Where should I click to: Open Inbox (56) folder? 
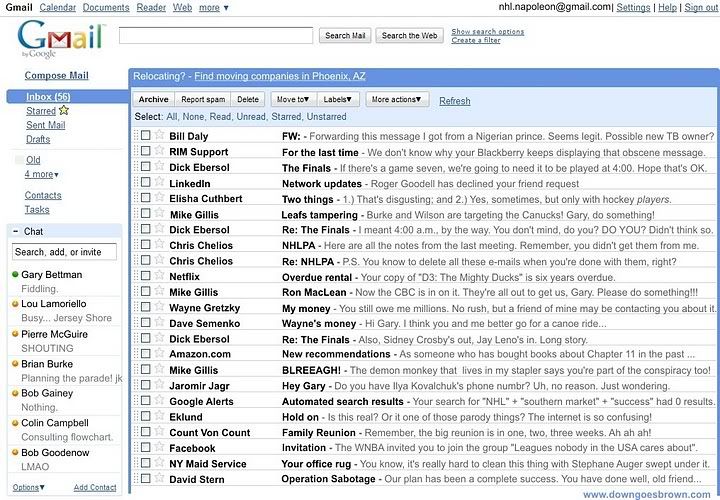tap(48, 96)
